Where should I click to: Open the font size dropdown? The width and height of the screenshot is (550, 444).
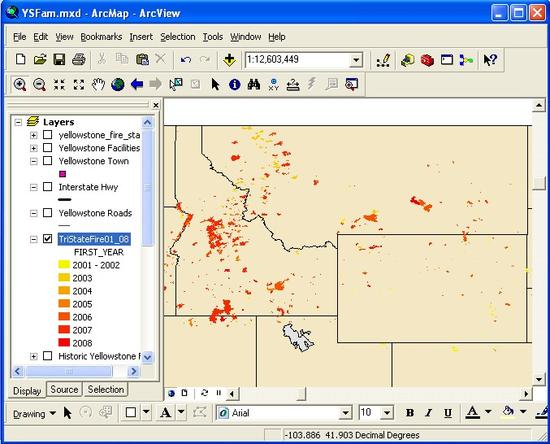coord(387,413)
